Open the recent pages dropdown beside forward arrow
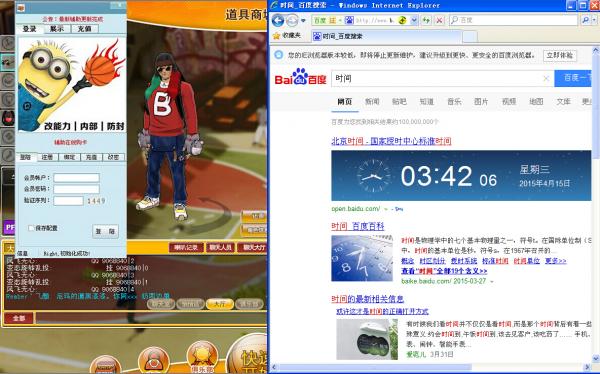The width and height of the screenshot is (600, 374). click(x=303, y=20)
